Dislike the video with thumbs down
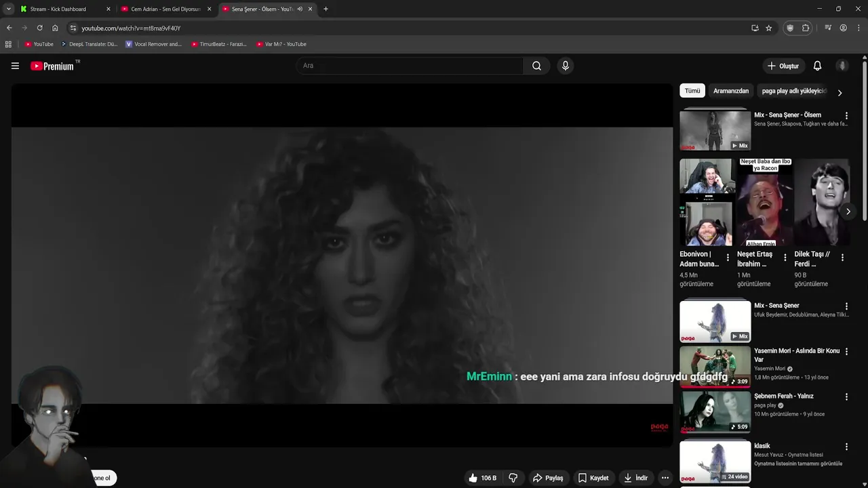 tap(513, 478)
